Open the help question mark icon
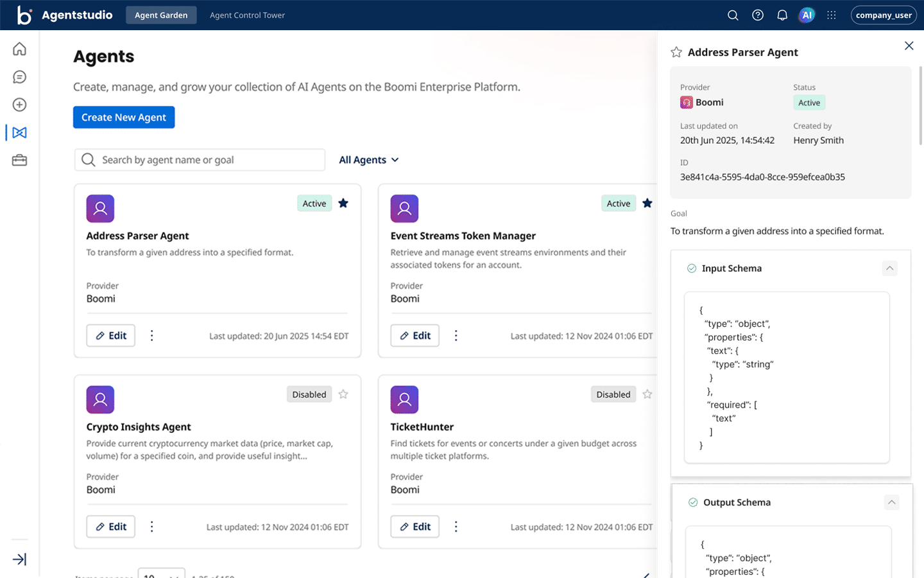The height and width of the screenshot is (578, 924). pyautogui.click(x=758, y=15)
